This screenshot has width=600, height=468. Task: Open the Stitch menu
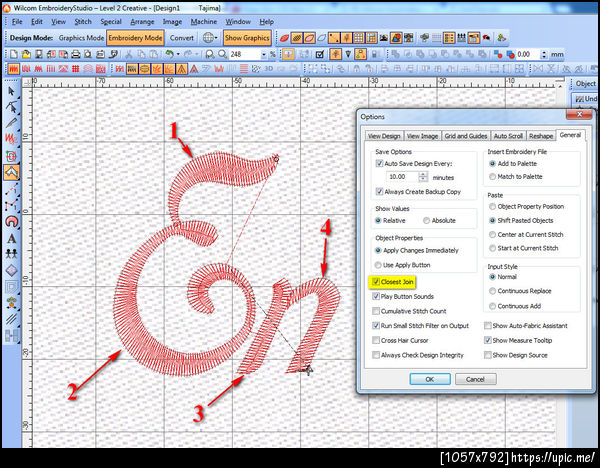83,21
